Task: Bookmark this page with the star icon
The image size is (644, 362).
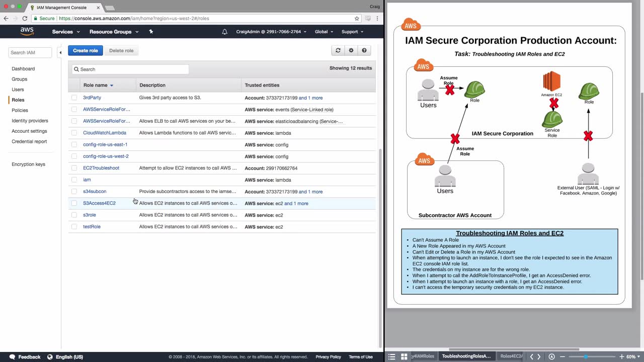Action: click(357, 19)
